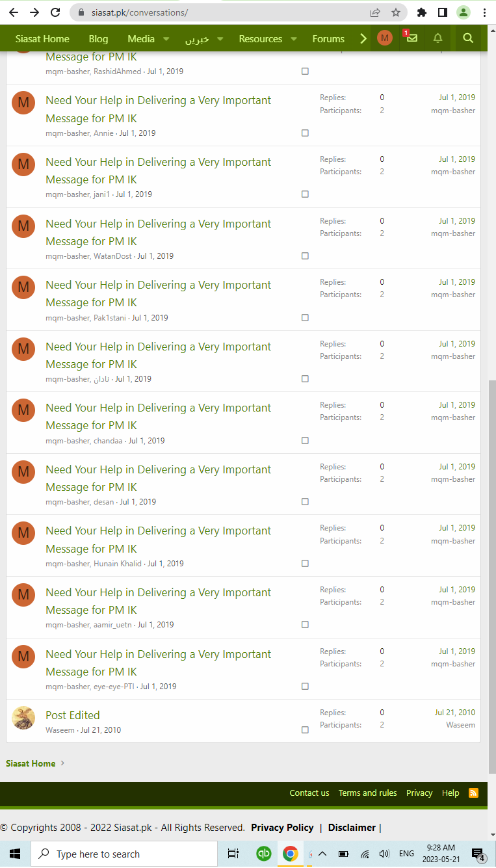The width and height of the screenshot is (496, 868).
Task: Select the checkbox for the chandaa conversation
Action: point(305,440)
